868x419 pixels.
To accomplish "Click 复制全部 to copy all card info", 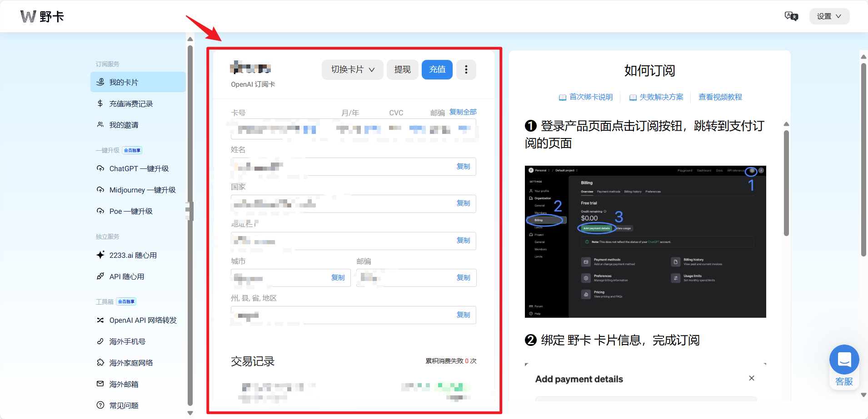I will point(463,112).
